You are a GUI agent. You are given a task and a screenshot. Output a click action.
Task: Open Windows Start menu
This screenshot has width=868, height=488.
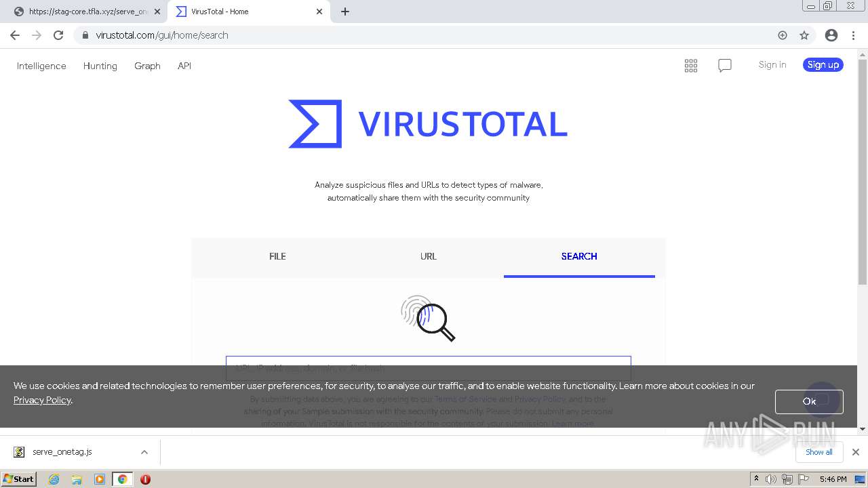click(x=19, y=479)
